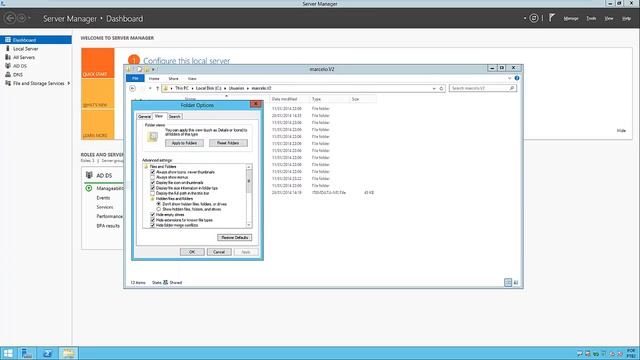The height and width of the screenshot is (360, 640).
Task: Click the Dashboard icon in Server Manager sidebar
Action: 8,40
